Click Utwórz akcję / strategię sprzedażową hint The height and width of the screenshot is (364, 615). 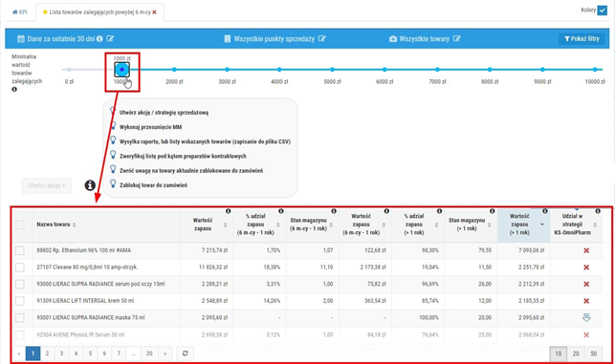point(164,113)
